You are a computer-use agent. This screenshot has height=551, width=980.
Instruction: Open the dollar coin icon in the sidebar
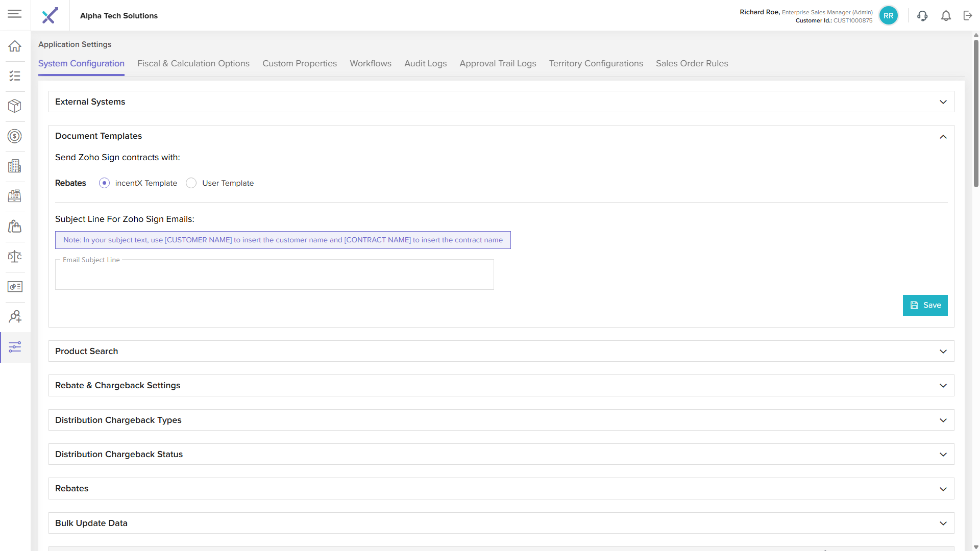[15, 136]
